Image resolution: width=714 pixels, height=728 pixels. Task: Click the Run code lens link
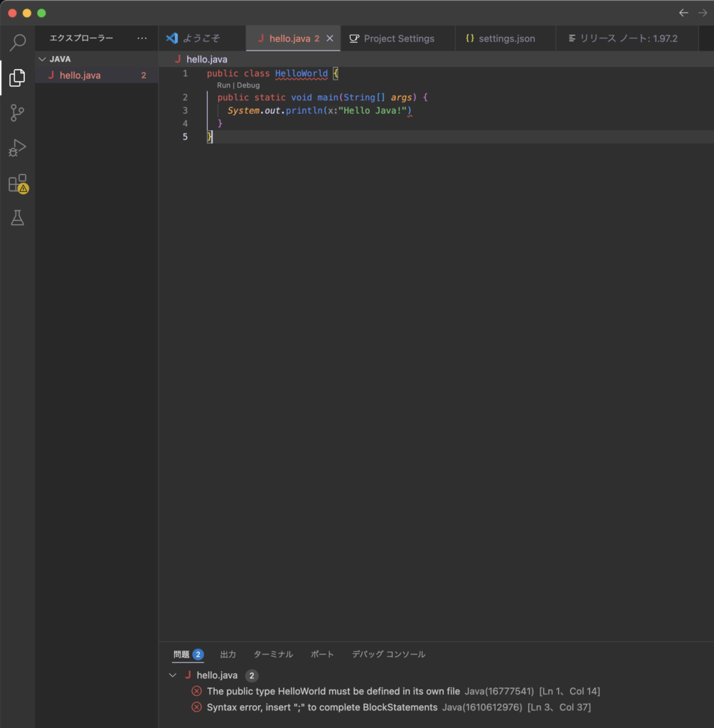(x=223, y=85)
